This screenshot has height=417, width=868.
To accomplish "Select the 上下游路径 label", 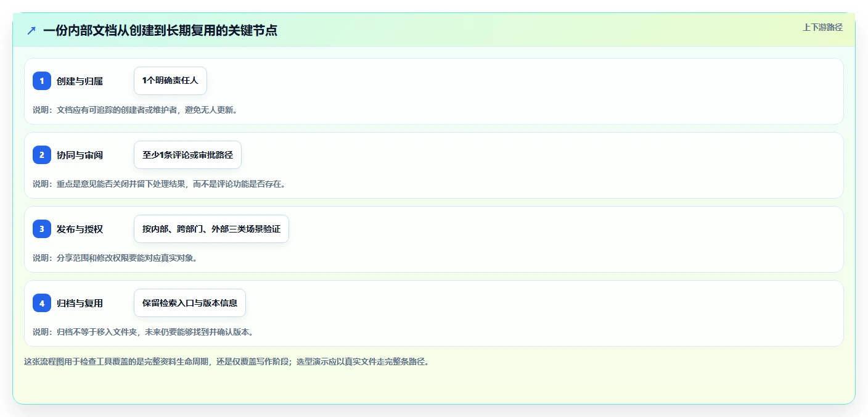I will tap(822, 27).
